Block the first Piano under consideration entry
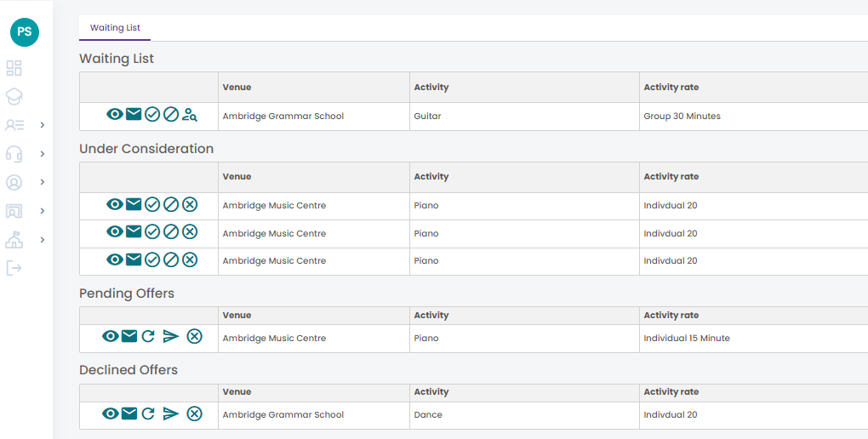This screenshot has width=868, height=439. [171, 204]
